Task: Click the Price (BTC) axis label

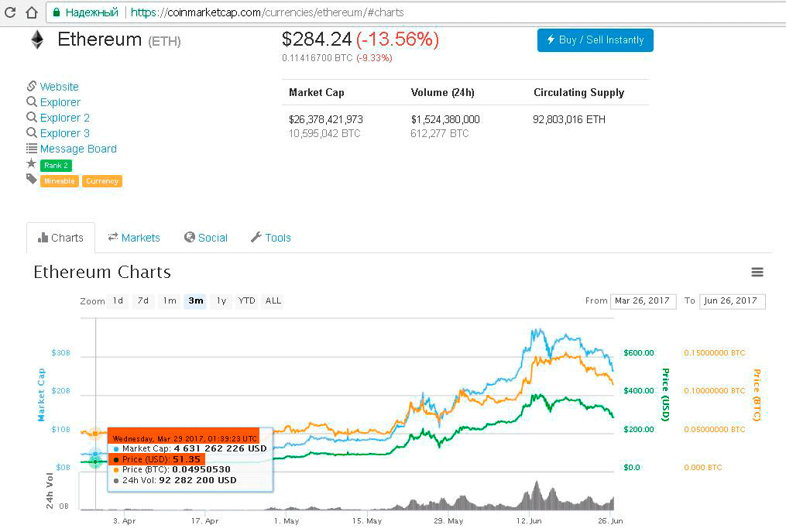Action: pyautogui.click(x=757, y=394)
